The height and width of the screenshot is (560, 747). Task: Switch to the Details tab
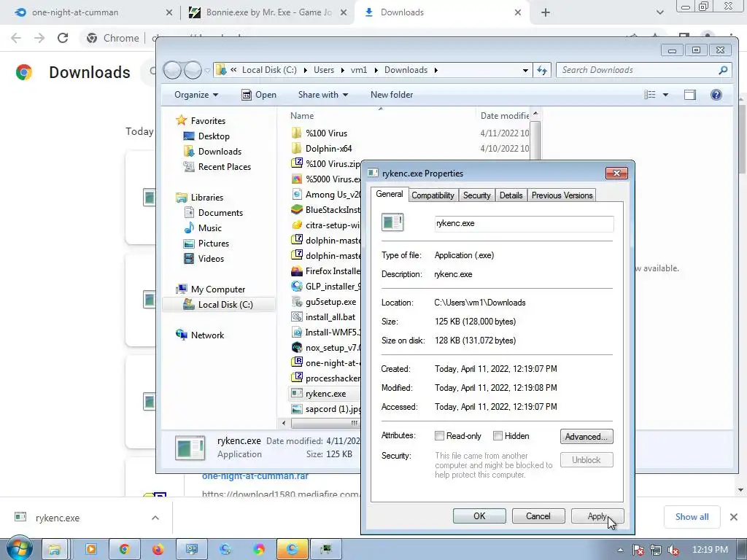(x=511, y=195)
